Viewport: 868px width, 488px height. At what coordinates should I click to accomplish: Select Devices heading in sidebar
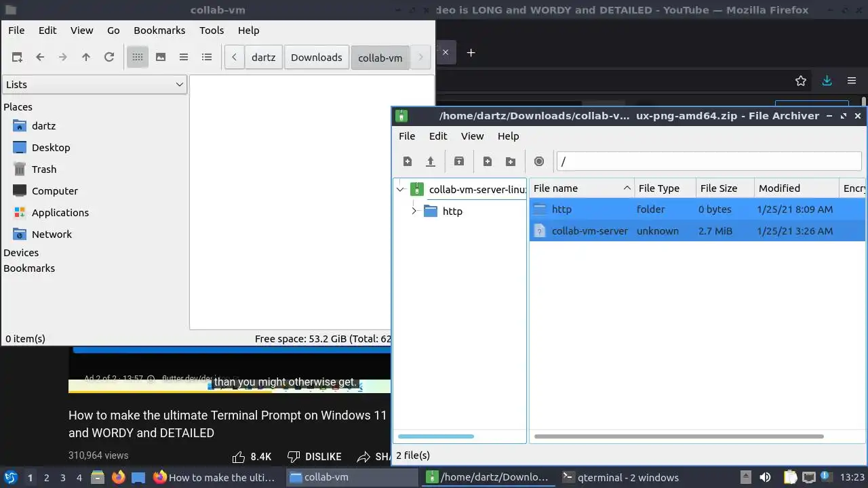point(21,253)
